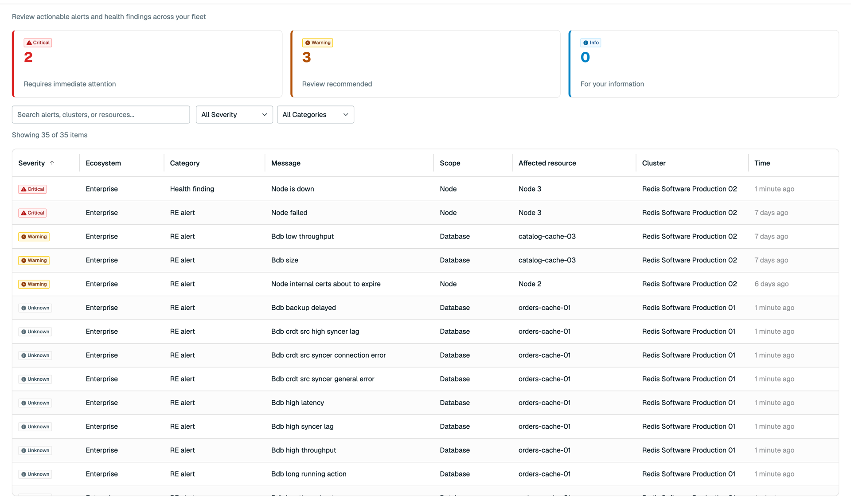Click '6 days ago' time cell
Screen dimensions: 851x504
pos(771,284)
